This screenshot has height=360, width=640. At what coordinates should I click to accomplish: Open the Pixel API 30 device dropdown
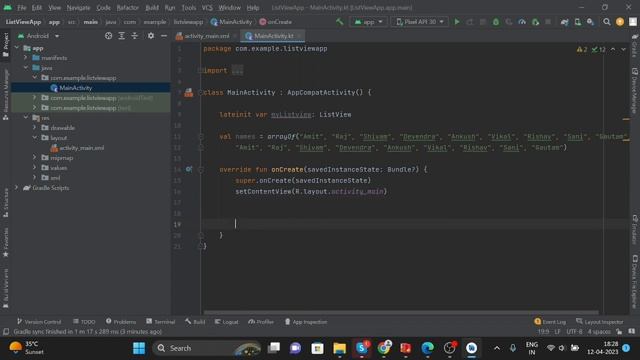tap(420, 22)
